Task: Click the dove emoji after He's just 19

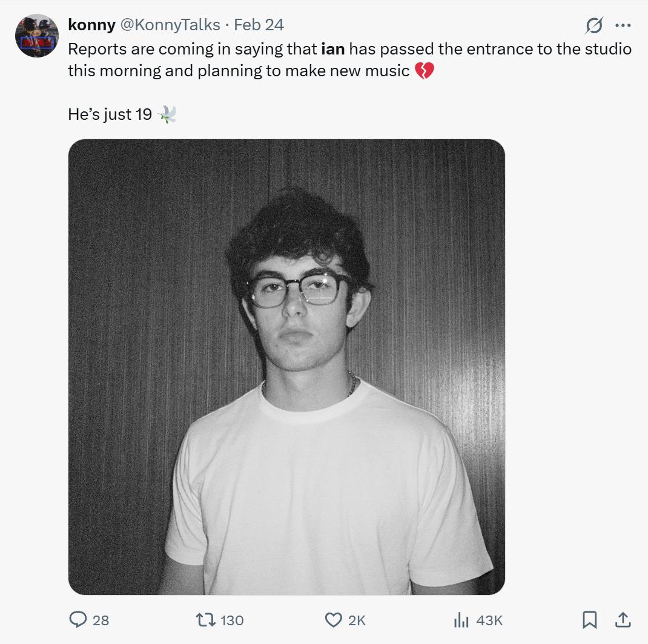Action: tap(167, 114)
